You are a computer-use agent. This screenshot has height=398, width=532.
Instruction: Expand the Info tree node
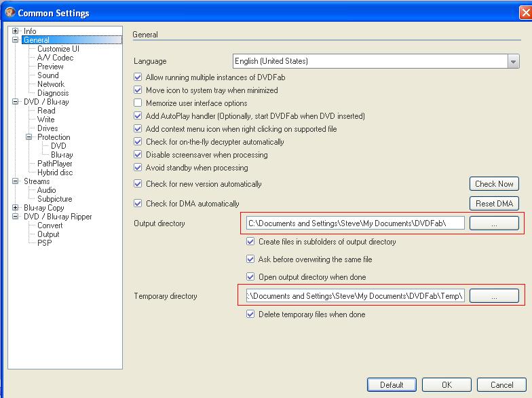(x=15, y=31)
